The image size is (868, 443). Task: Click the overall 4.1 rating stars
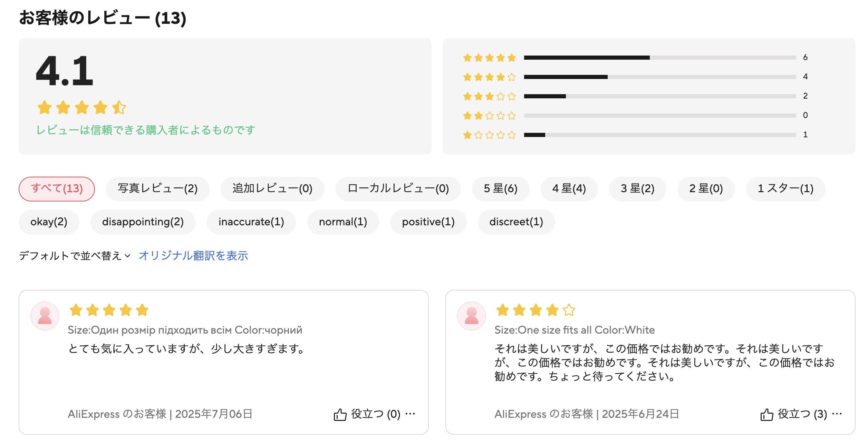click(81, 108)
